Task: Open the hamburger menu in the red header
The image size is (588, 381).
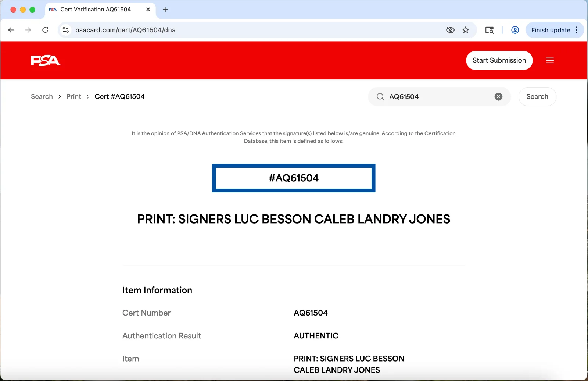Action: 550,60
